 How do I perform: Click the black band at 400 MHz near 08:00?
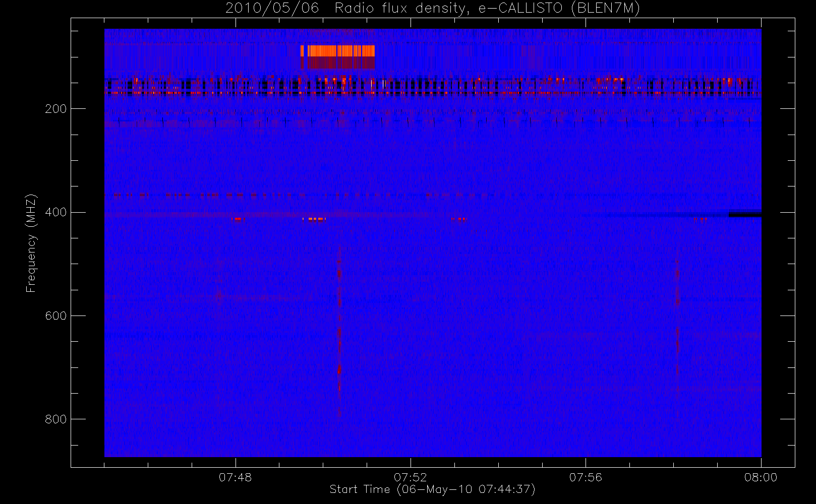click(x=745, y=215)
